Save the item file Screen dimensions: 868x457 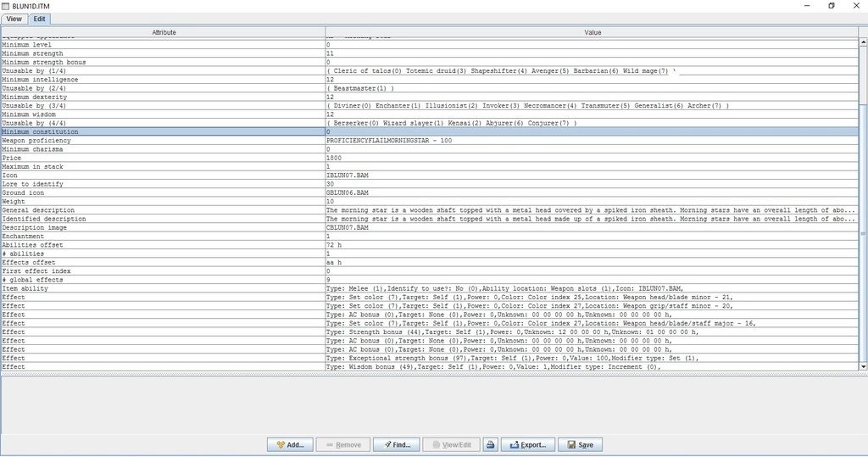pyautogui.click(x=580, y=444)
